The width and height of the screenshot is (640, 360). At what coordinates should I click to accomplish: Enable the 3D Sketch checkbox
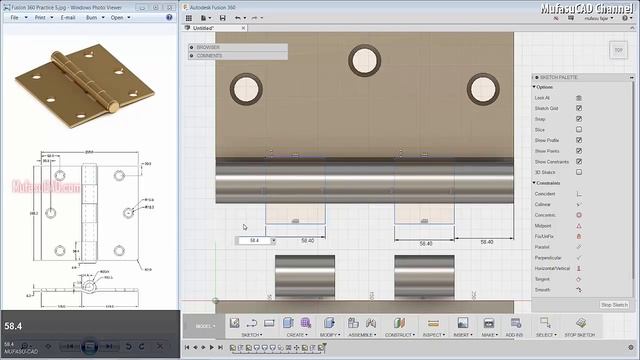pos(579,172)
